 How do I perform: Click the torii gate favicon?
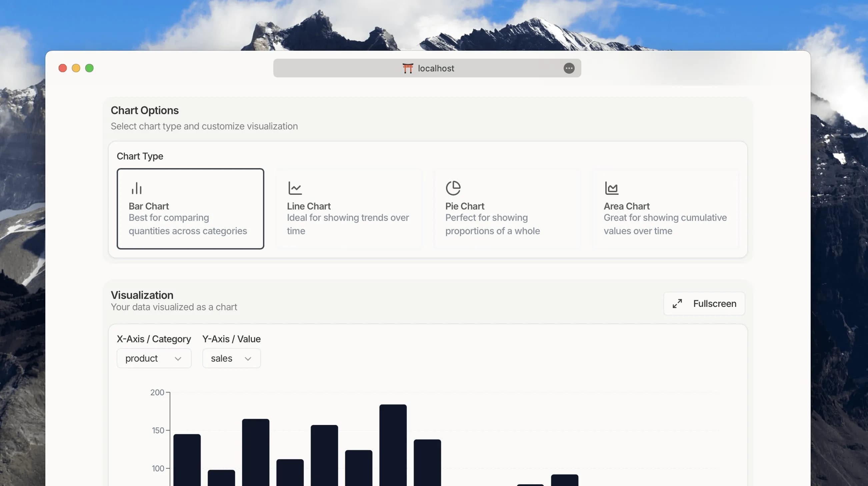click(x=408, y=68)
